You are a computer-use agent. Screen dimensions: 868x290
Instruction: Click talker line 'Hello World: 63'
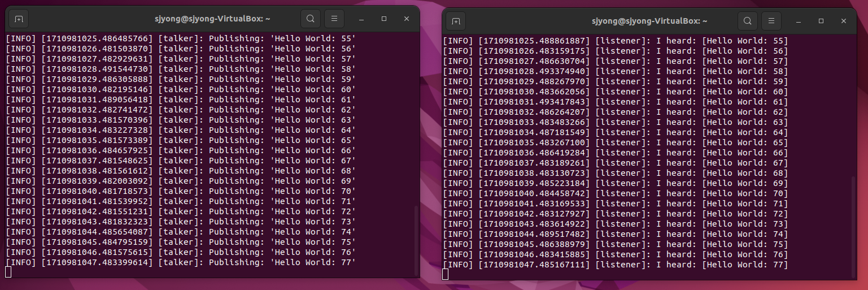click(180, 120)
